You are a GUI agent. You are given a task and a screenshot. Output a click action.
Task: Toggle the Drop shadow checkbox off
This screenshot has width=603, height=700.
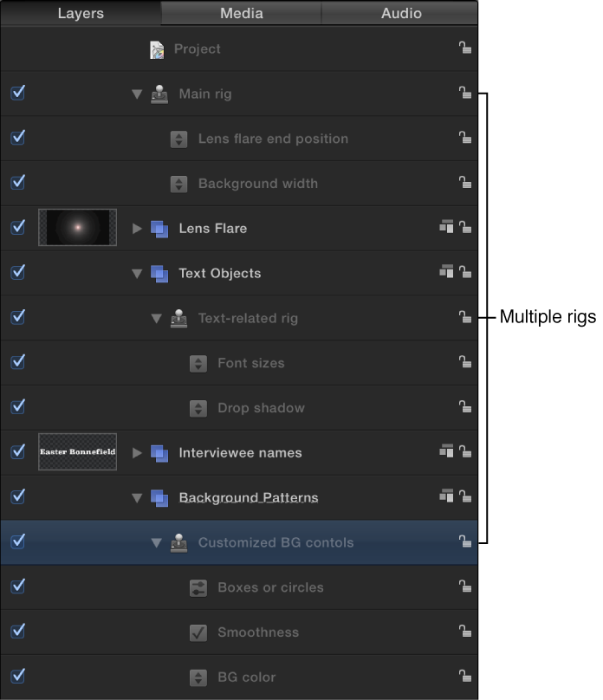17,408
